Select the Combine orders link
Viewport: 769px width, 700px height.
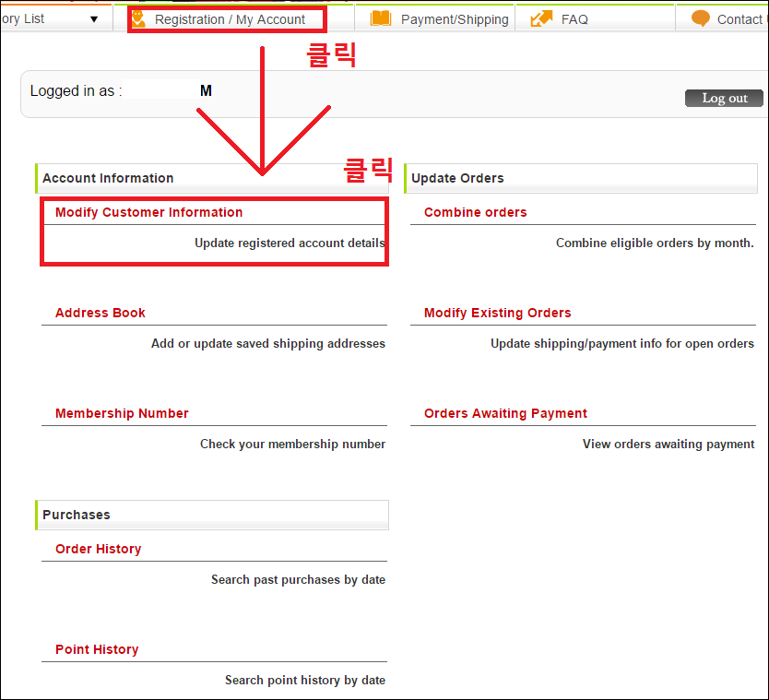tap(475, 212)
